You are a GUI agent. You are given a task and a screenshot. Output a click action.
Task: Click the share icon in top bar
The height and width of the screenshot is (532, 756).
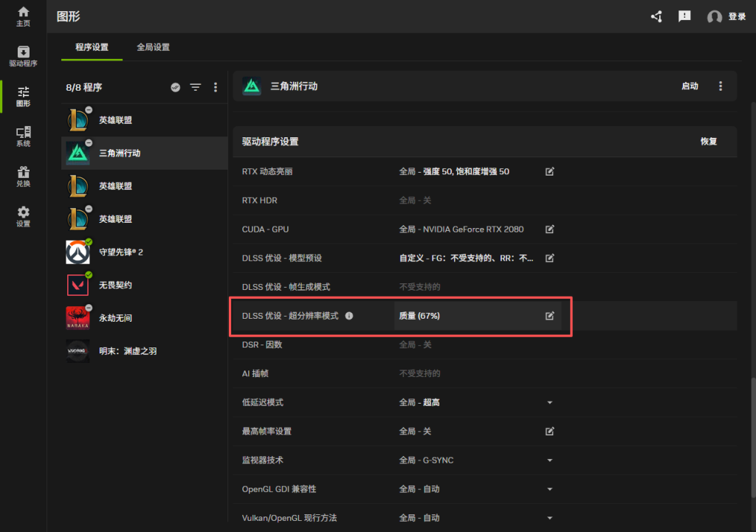click(x=656, y=16)
